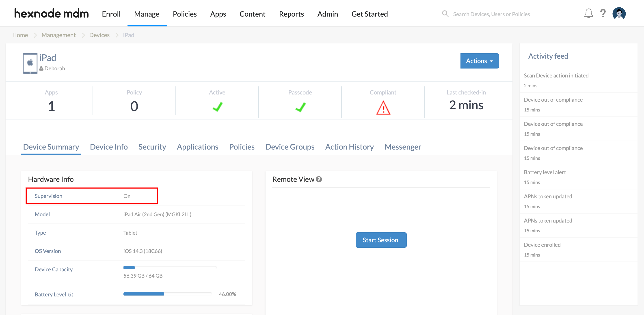Click the Supervision row label

click(x=48, y=196)
